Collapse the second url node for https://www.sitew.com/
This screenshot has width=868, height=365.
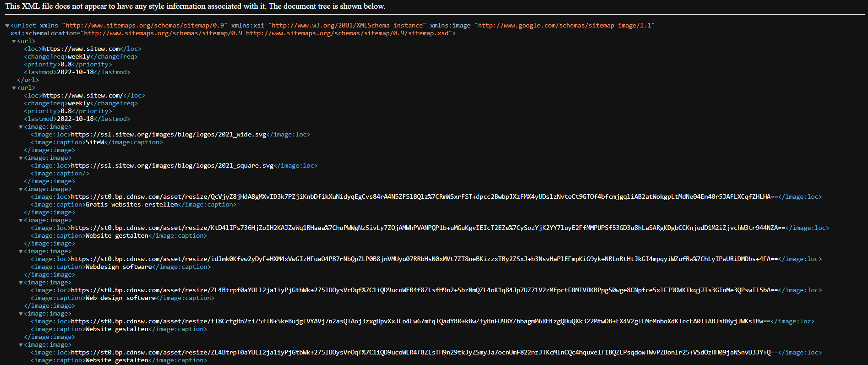(x=14, y=88)
